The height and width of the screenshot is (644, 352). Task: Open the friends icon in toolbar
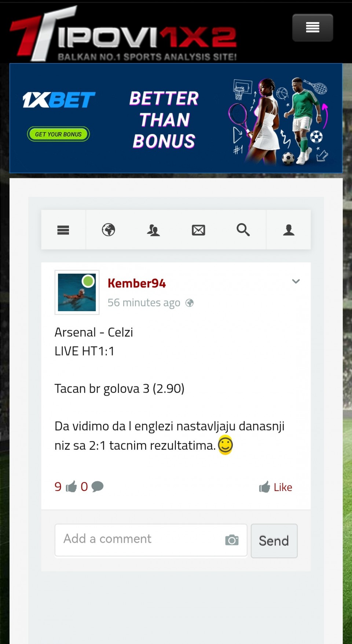coord(153,230)
